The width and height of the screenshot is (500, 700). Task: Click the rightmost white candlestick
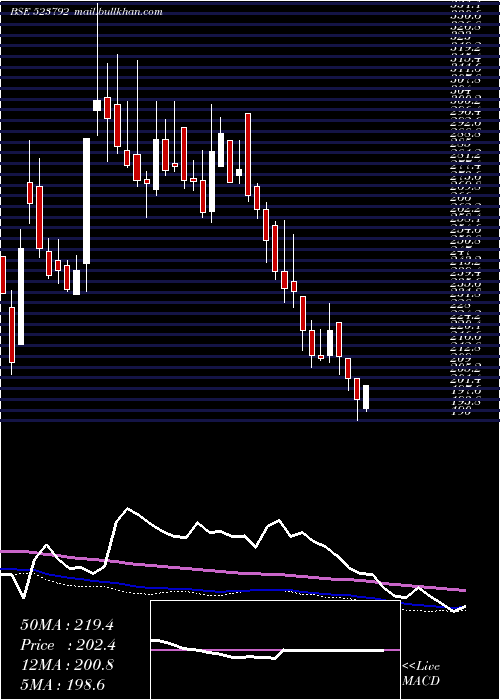[366, 397]
